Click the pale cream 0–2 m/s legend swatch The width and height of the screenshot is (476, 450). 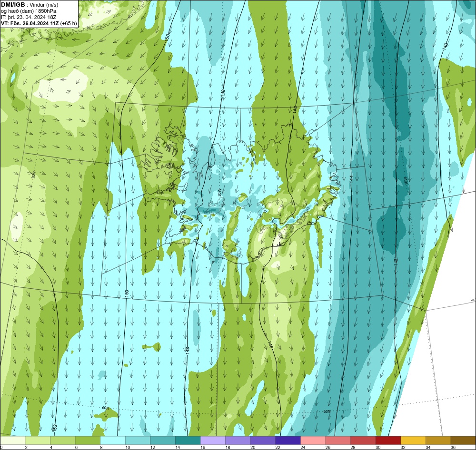coord(12,440)
